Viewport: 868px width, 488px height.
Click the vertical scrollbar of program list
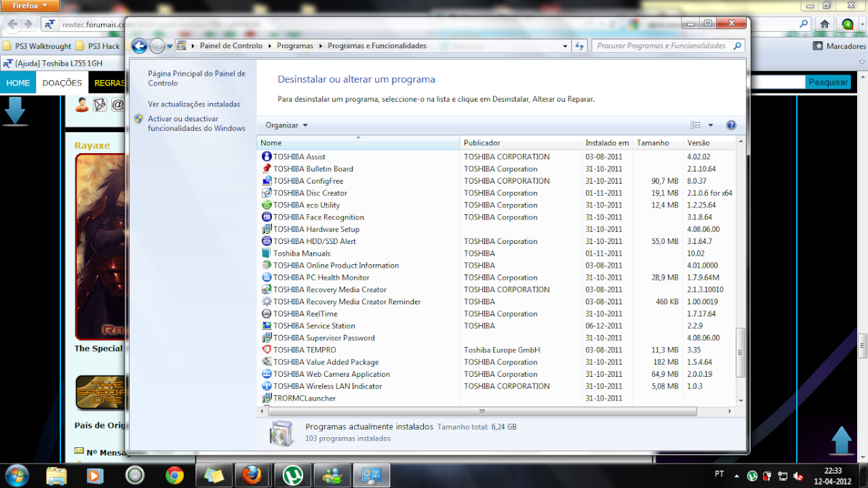tap(740, 352)
